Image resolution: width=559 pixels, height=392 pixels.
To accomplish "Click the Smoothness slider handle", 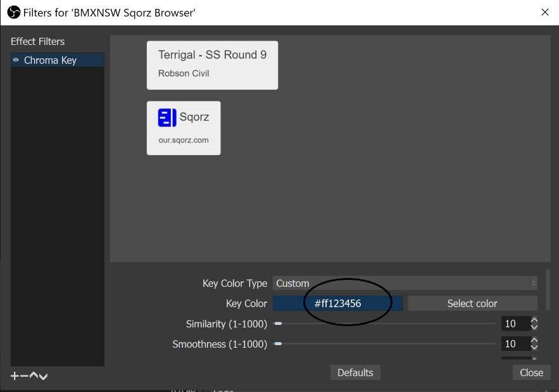I will (278, 344).
